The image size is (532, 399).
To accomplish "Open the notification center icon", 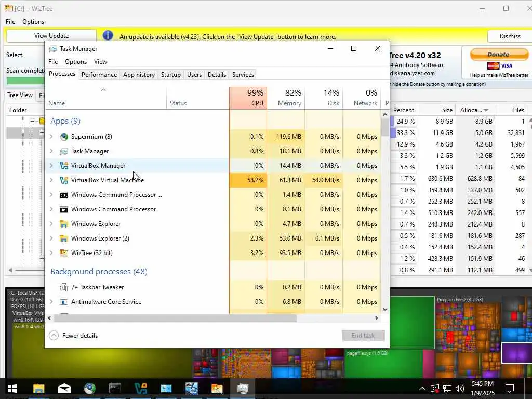I will (510, 389).
